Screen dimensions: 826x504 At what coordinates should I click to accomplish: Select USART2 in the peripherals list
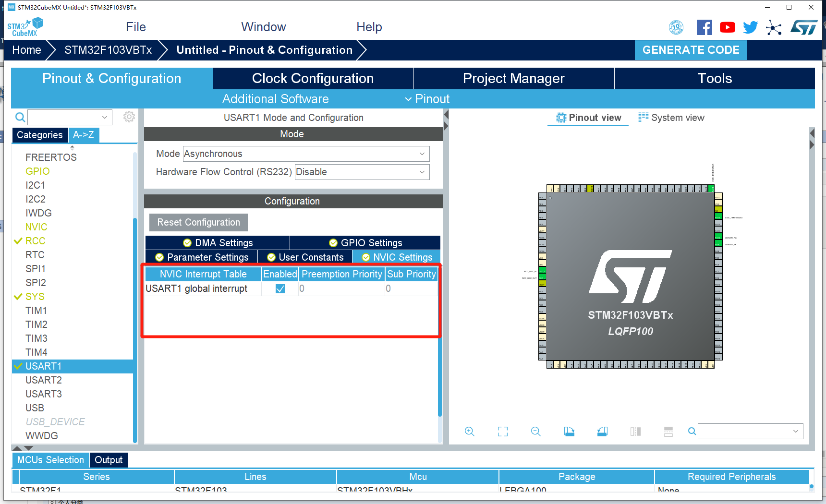tap(44, 380)
